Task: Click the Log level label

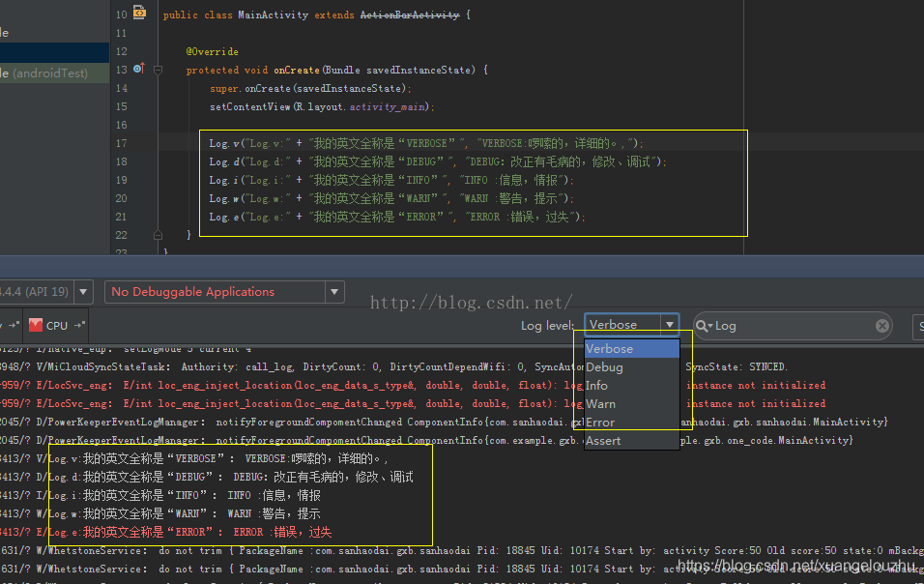Action: (547, 325)
